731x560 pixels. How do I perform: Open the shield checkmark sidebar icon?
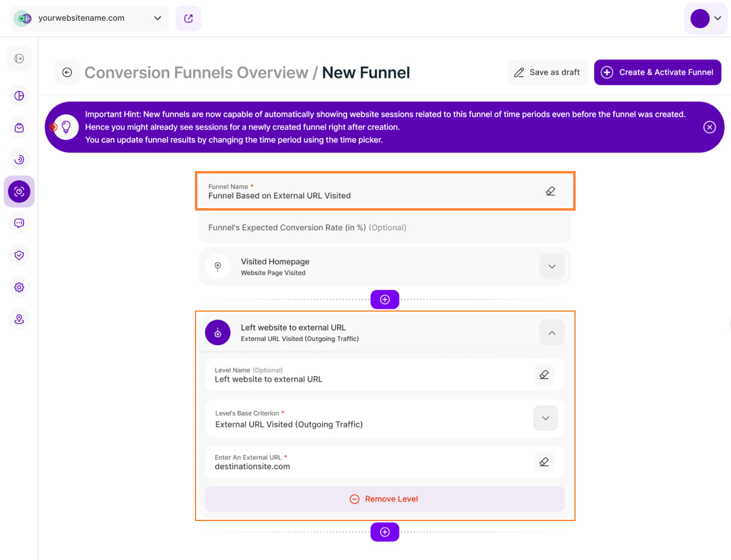tap(19, 256)
